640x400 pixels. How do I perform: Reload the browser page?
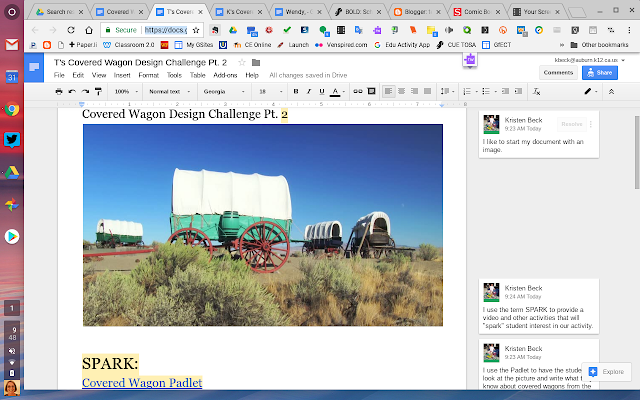coord(71,30)
